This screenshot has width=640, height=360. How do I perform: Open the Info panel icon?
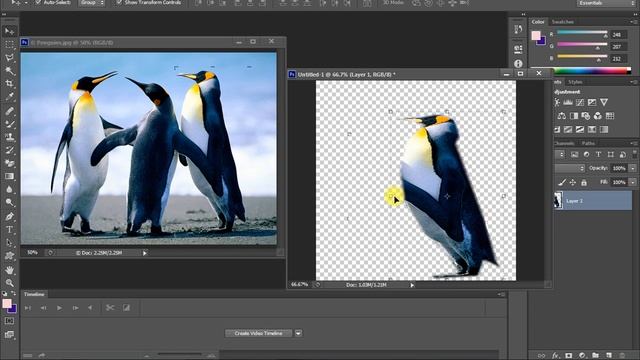[518, 64]
